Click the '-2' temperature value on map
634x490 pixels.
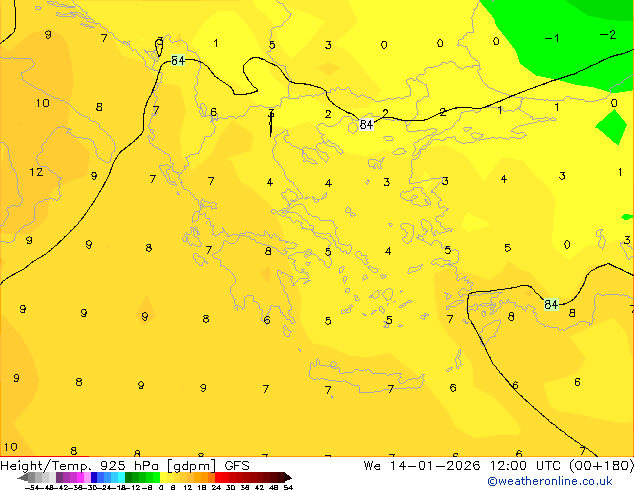click(608, 35)
